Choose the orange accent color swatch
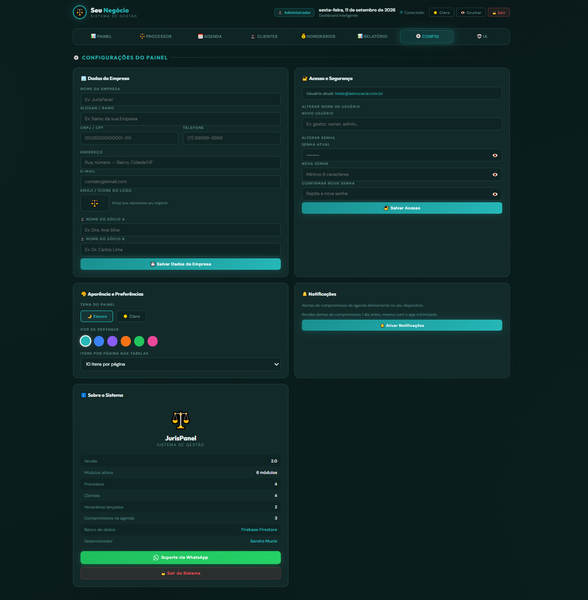The image size is (588, 600). (x=126, y=341)
